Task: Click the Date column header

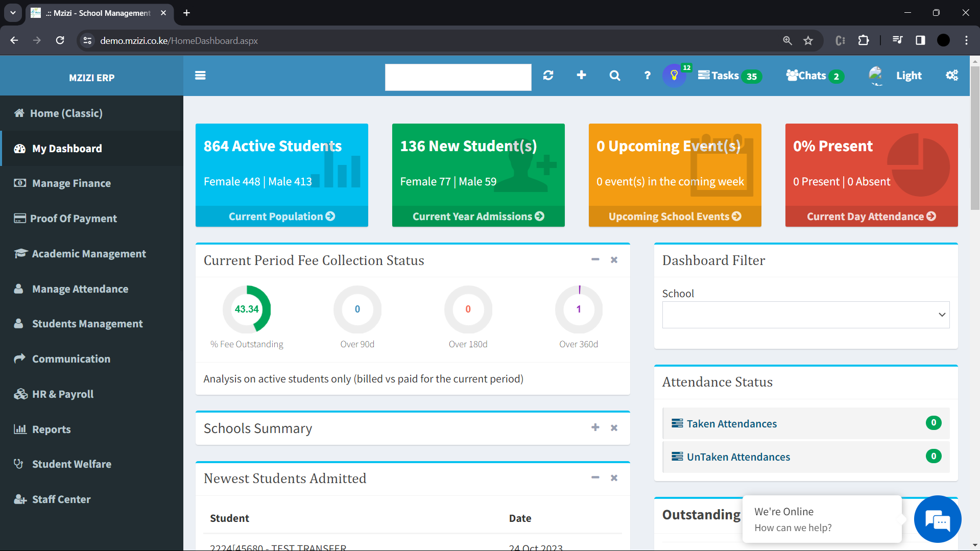Action: point(520,518)
